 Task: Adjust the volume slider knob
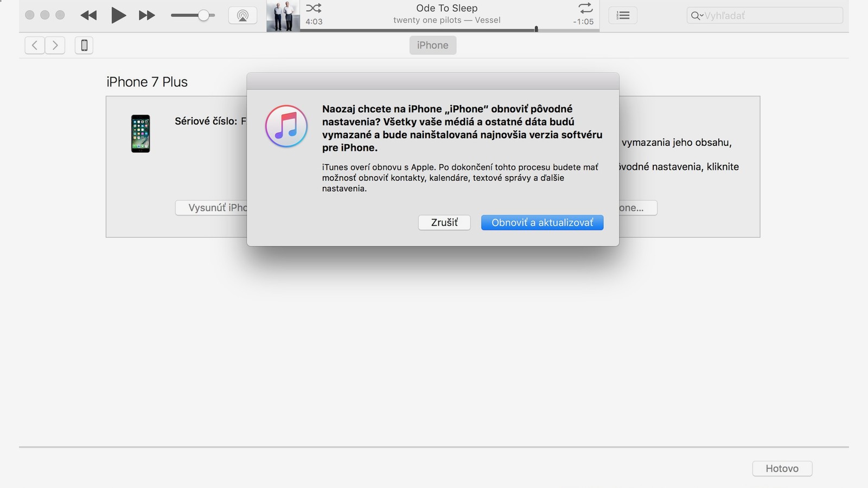click(x=203, y=15)
